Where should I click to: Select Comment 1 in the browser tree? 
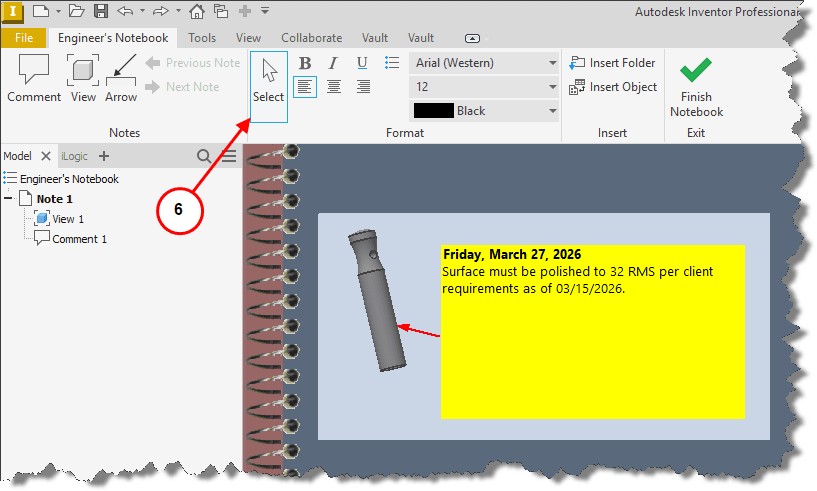[79, 239]
